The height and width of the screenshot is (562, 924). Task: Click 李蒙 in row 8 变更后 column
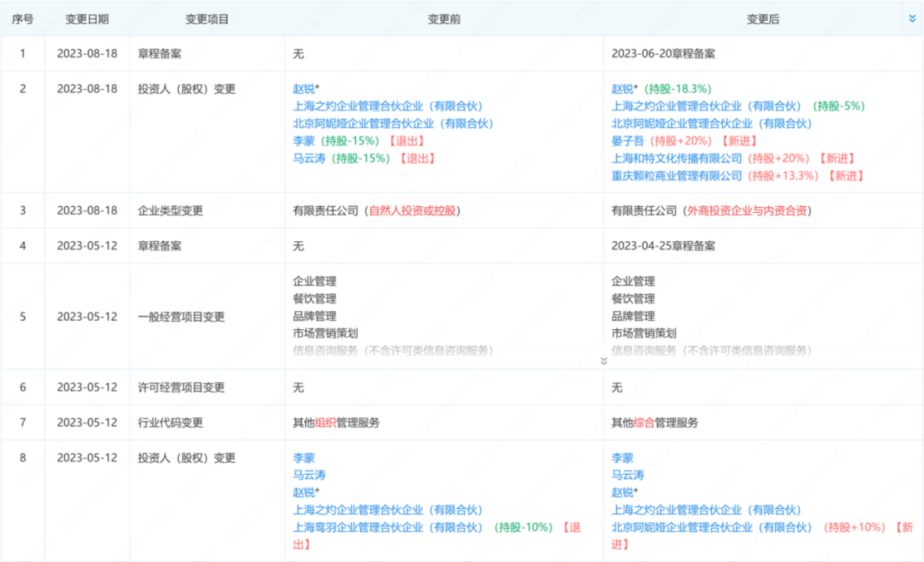click(622, 458)
